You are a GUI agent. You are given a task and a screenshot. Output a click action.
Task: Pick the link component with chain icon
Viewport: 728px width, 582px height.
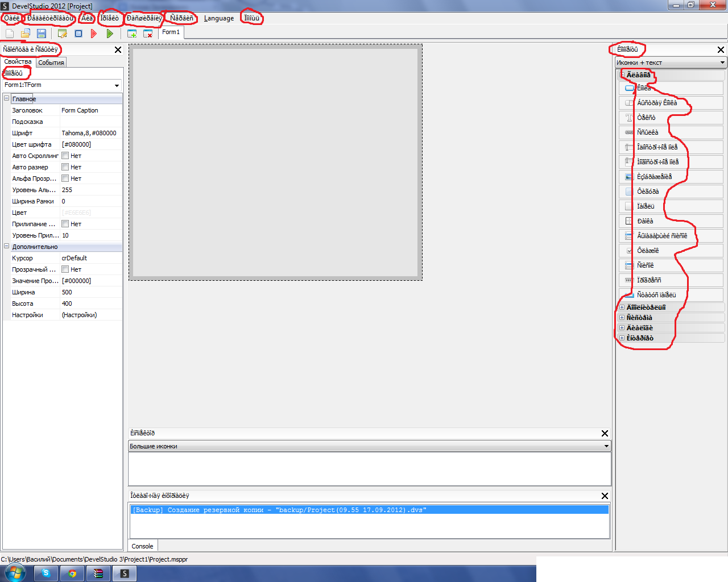[x=671, y=132]
